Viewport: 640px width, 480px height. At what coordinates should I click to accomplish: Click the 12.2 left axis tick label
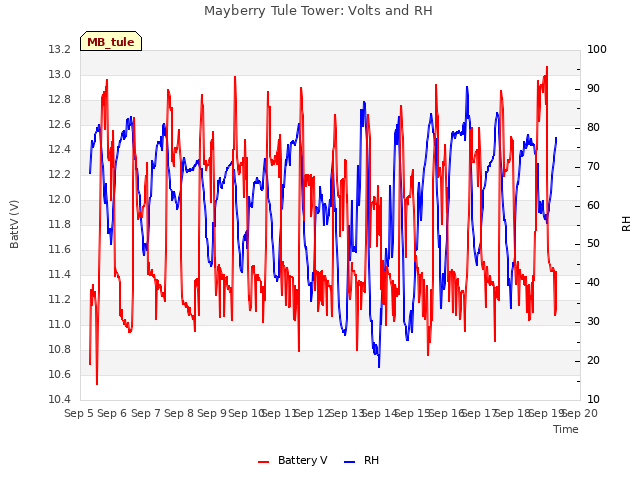coord(60,174)
